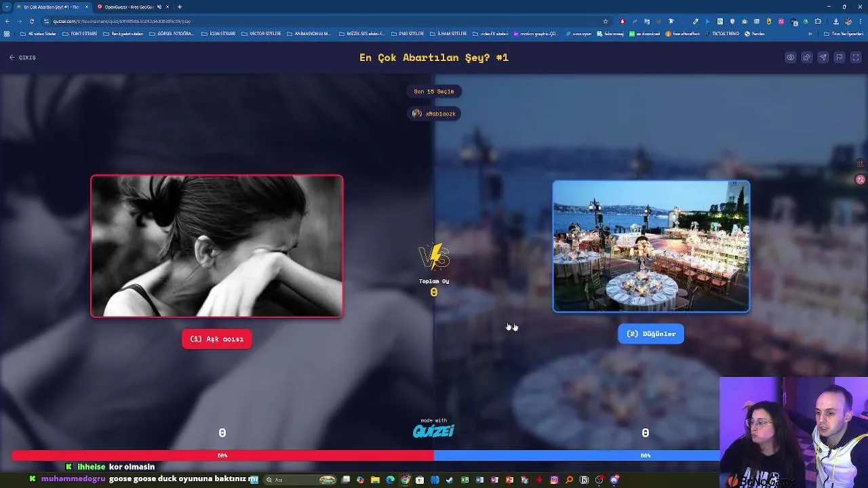Screen dimensions: 868x488
Task: Open PowerPoint from the taskbar
Action: [x=509, y=480]
